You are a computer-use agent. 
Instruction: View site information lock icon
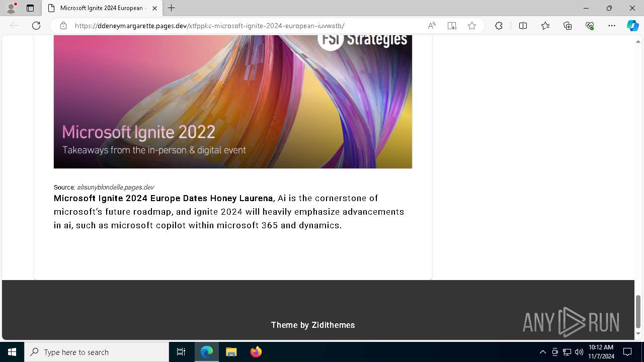pos(63,26)
